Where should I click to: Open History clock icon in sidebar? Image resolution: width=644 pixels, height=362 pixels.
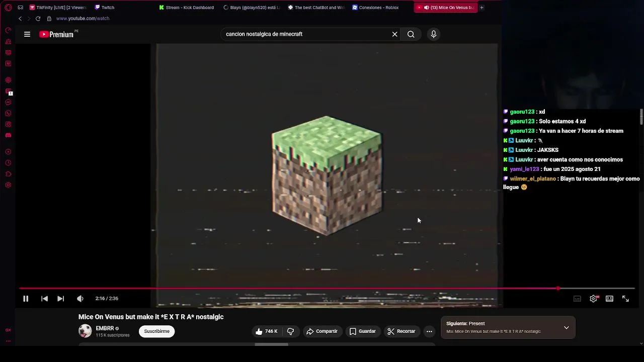[8, 163]
